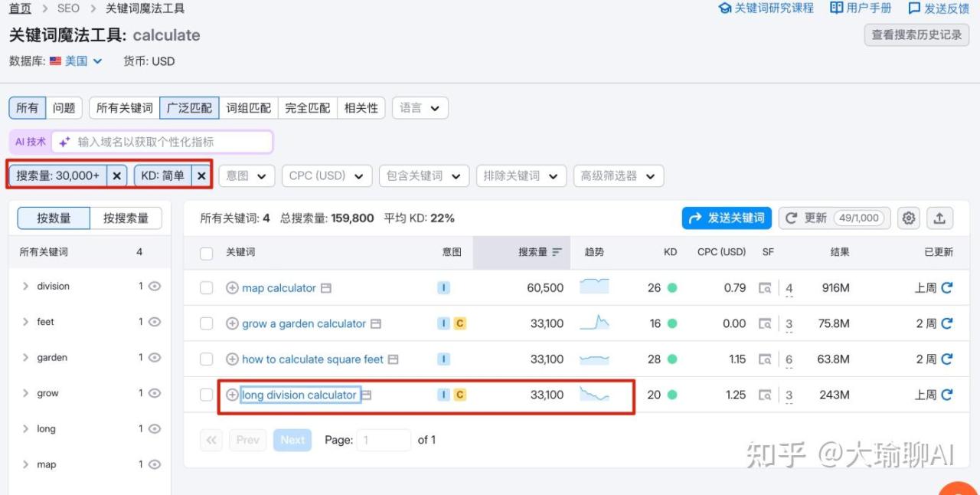
Task: Open the table settings gear icon
Action: (x=908, y=218)
